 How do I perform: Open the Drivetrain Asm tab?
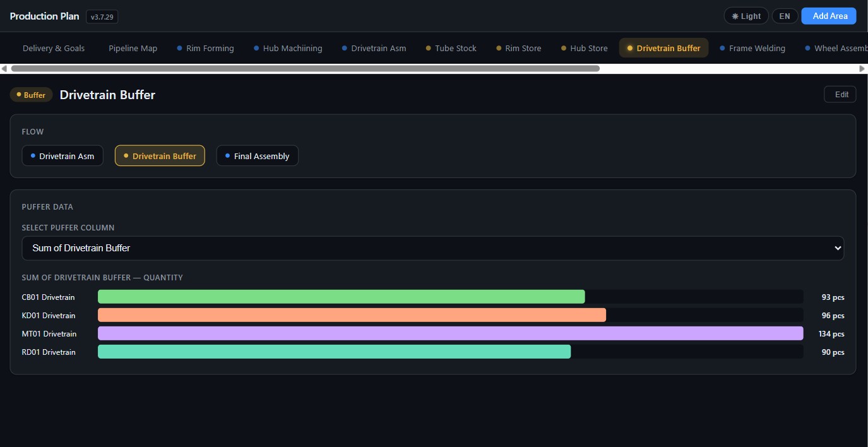374,48
